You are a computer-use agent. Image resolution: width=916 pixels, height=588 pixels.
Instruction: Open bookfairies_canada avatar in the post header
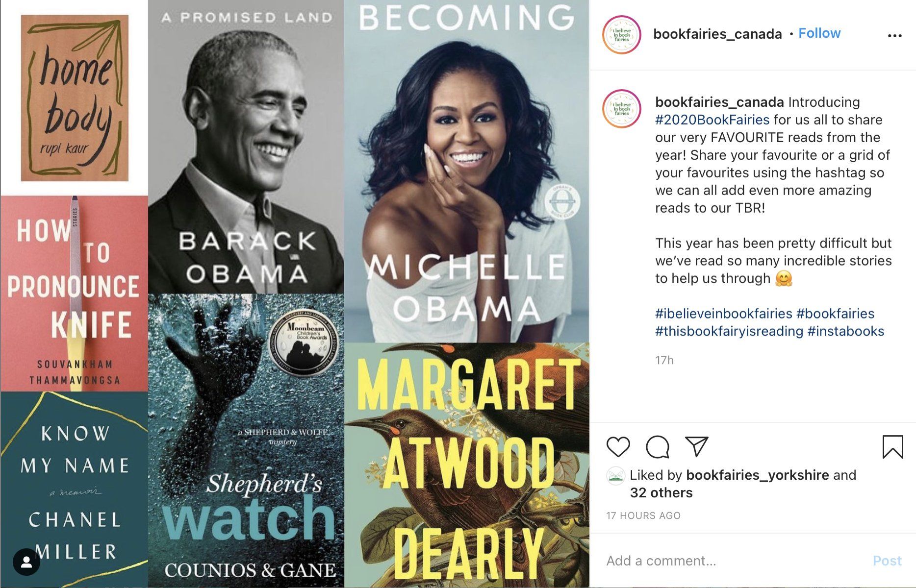point(621,34)
